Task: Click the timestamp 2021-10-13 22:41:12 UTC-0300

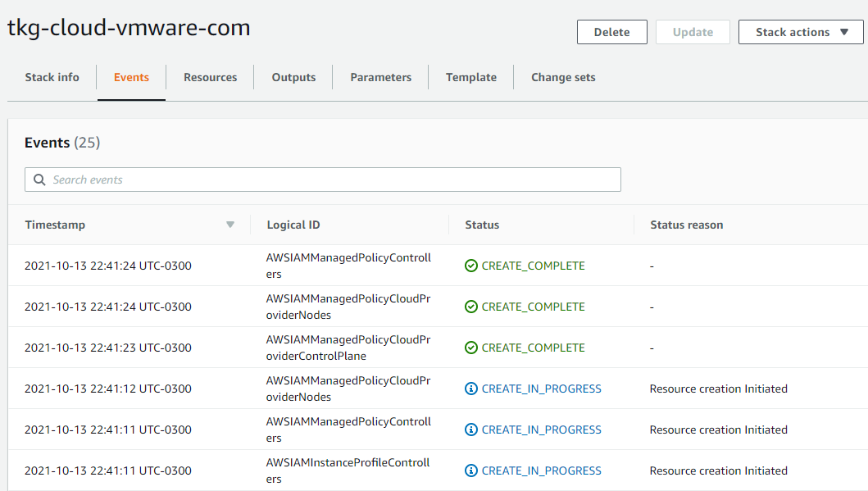Action: point(108,389)
